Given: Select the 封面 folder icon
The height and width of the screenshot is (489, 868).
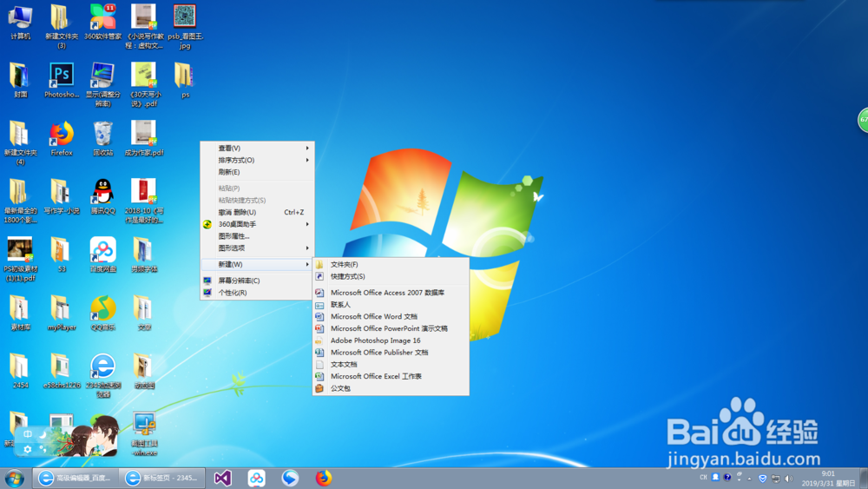Looking at the screenshot, I should tap(20, 81).
